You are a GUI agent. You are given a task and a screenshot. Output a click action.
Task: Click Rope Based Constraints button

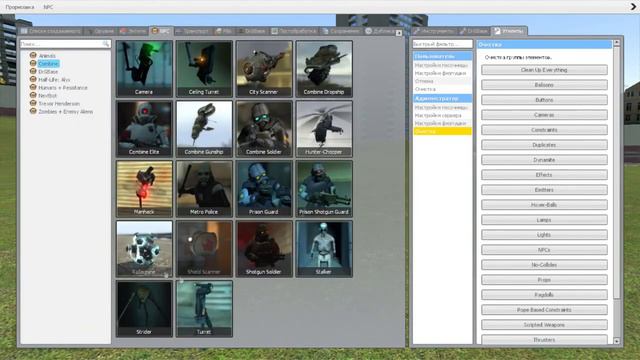tap(544, 310)
